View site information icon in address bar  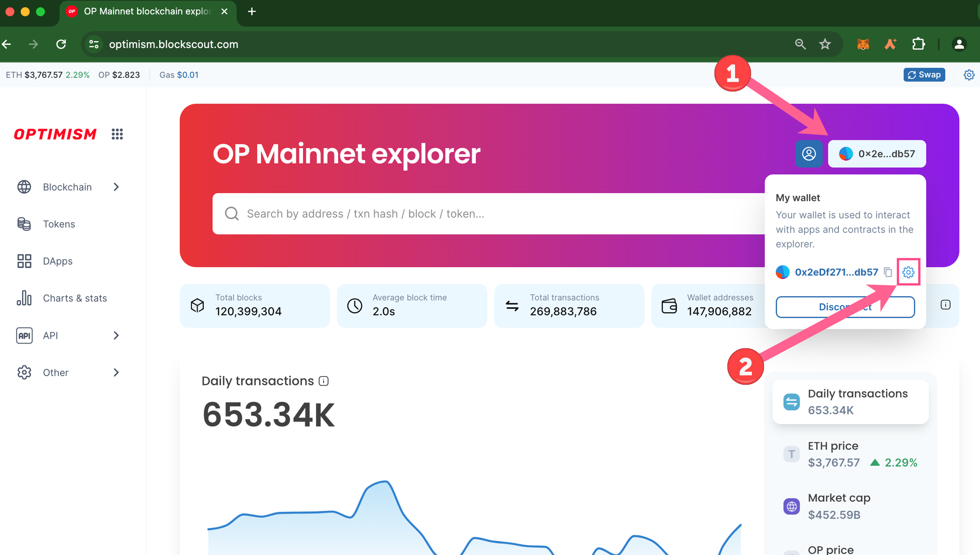click(94, 44)
